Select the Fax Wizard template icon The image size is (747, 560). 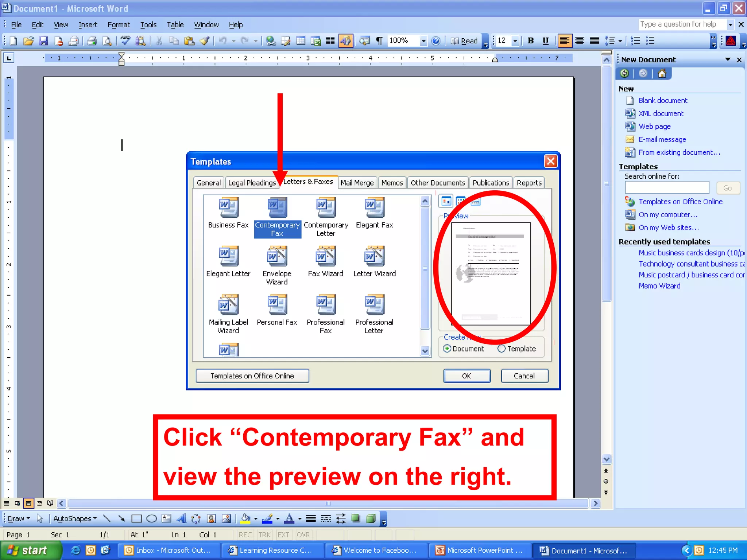(x=326, y=261)
